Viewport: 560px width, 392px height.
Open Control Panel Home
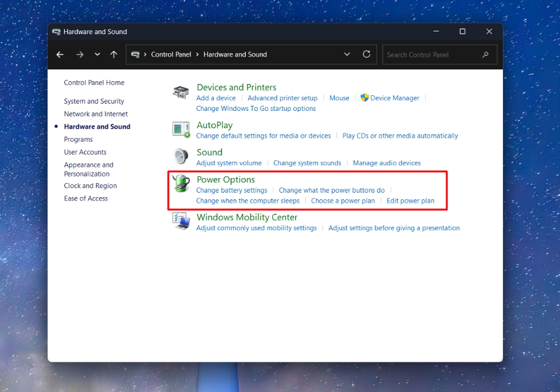tap(94, 83)
